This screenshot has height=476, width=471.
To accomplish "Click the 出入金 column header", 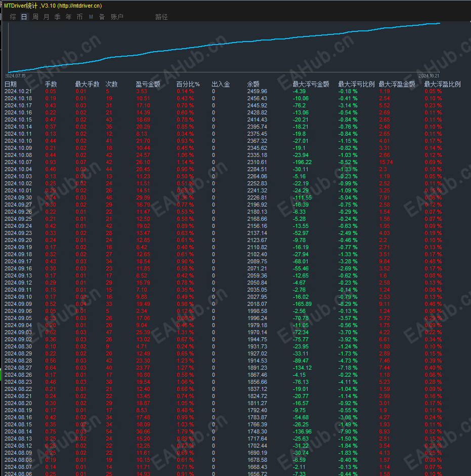I will point(221,84).
